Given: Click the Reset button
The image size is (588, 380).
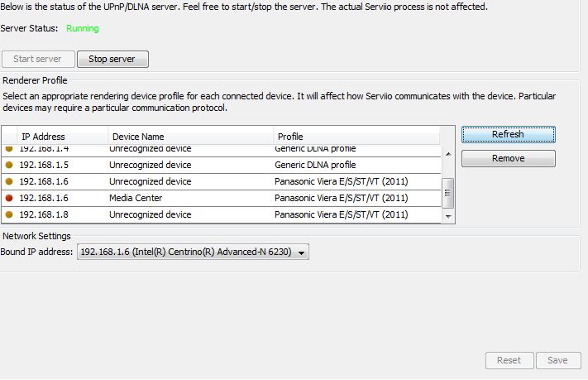Looking at the screenshot, I should 509,360.
